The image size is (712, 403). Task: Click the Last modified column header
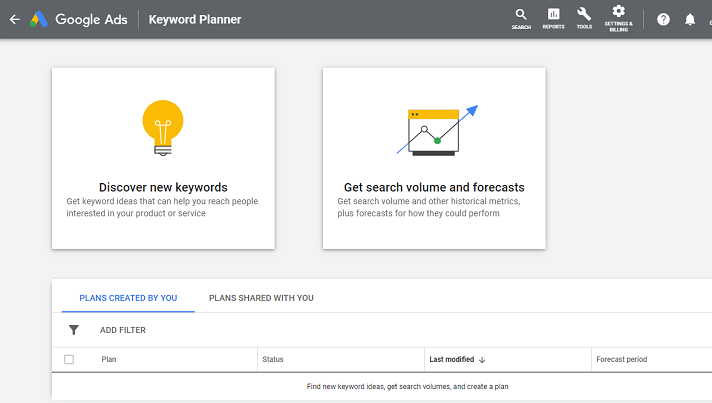point(452,359)
